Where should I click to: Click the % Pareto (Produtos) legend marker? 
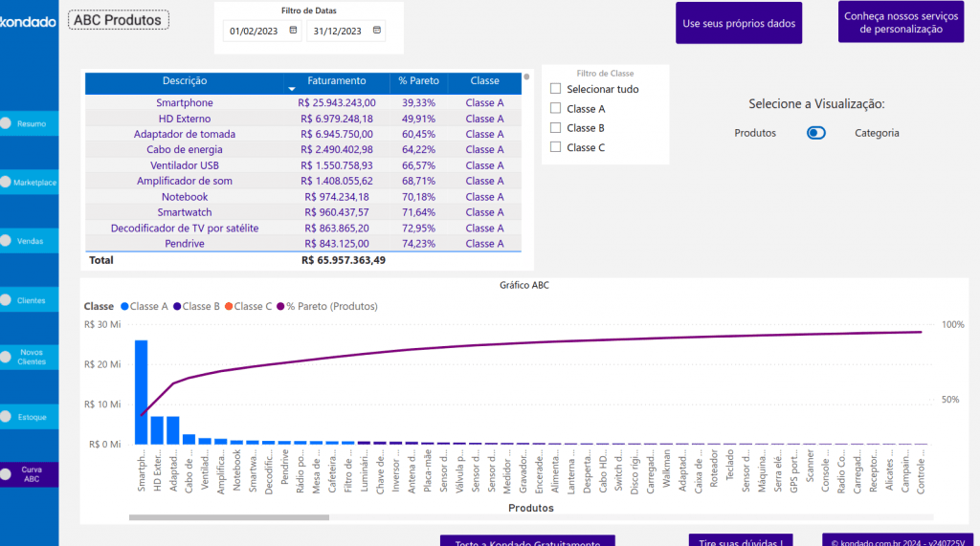coord(281,307)
